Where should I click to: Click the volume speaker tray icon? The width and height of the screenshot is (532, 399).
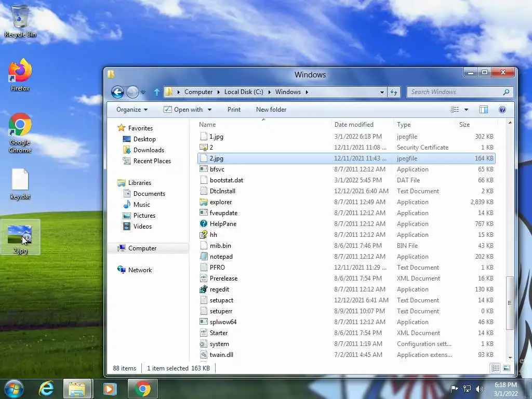pyautogui.click(x=479, y=389)
